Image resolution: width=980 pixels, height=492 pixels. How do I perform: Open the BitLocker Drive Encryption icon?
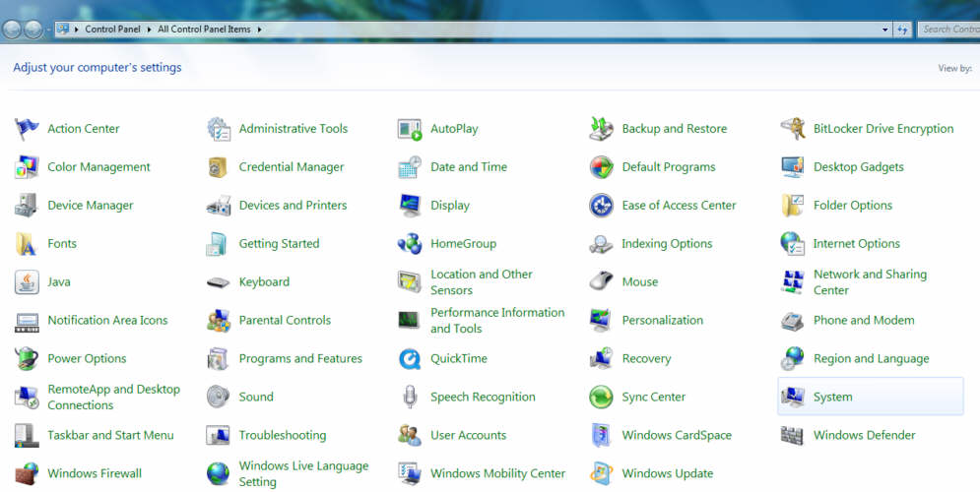tap(793, 129)
